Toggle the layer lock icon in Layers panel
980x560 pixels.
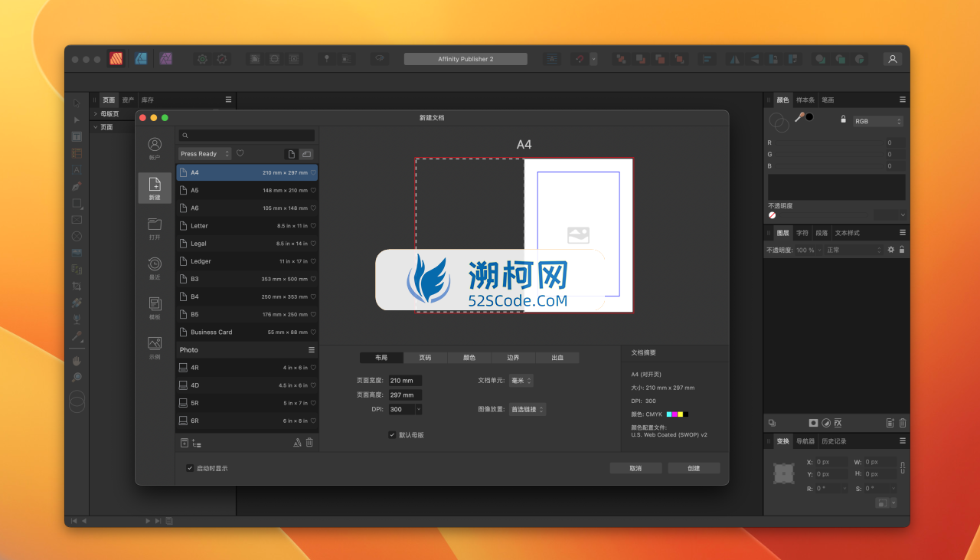pos(902,250)
